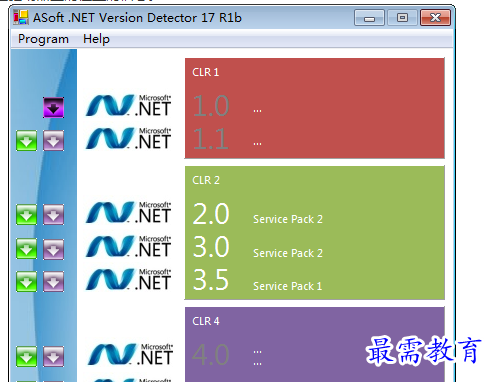Select the greyed 4.0 version in CLR 4
The height and width of the screenshot is (382, 490).
click(211, 355)
